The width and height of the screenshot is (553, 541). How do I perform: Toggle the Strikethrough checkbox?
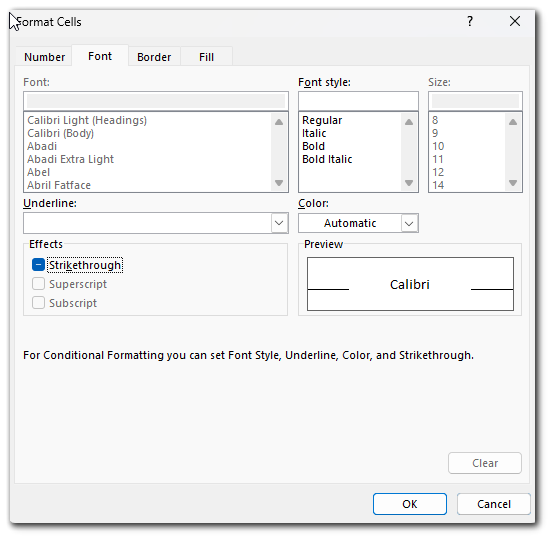tap(38, 265)
